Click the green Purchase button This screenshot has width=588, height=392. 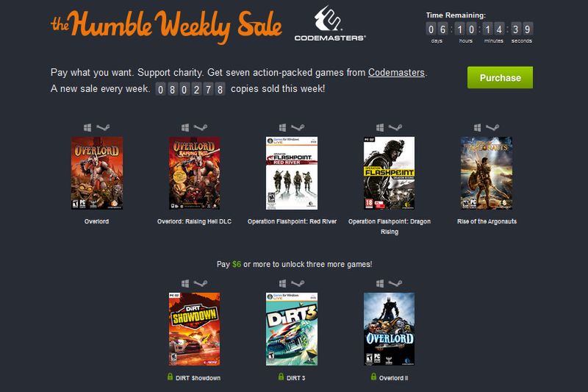(500, 78)
